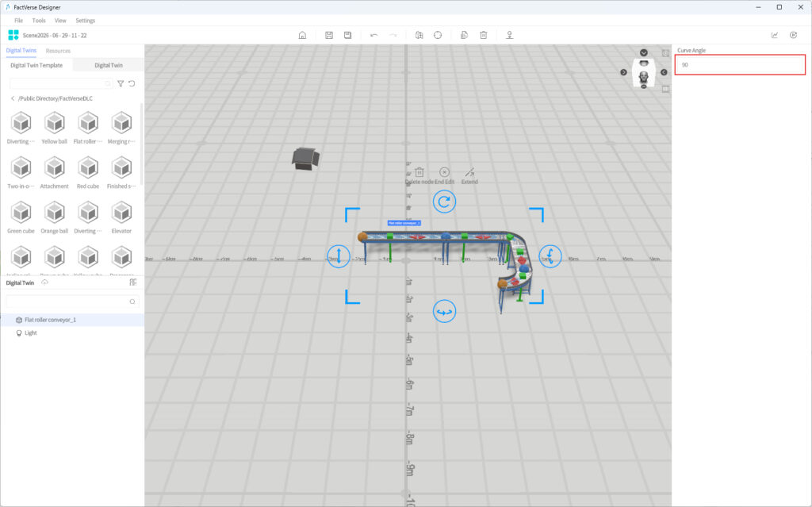The image size is (812, 507).
Task: Select the Light item in the tree
Action: tap(72, 332)
